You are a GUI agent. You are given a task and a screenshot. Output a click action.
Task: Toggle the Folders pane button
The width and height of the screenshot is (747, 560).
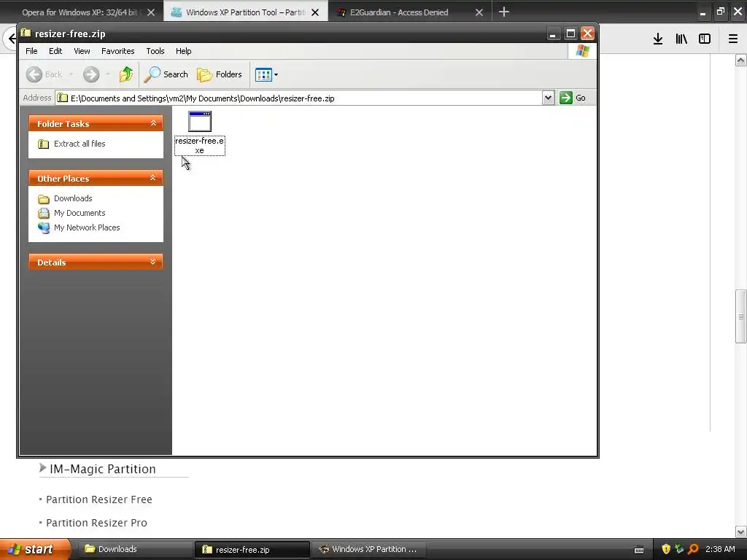220,74
